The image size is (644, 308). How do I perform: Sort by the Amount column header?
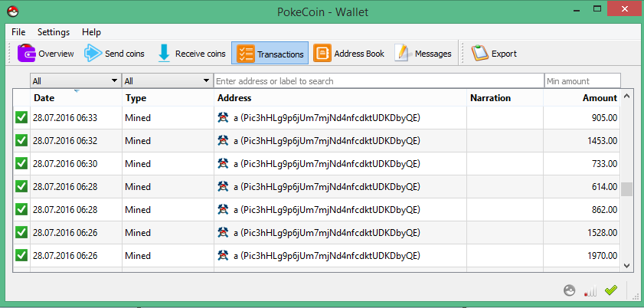pyautogui.click(x=581, y=98)
